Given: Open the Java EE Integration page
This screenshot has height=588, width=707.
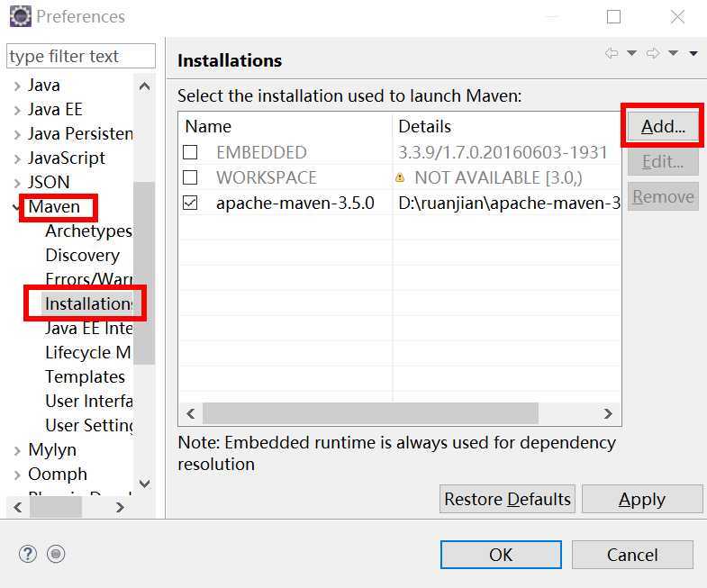Looking at the screenshot, I should pos(89,329).
